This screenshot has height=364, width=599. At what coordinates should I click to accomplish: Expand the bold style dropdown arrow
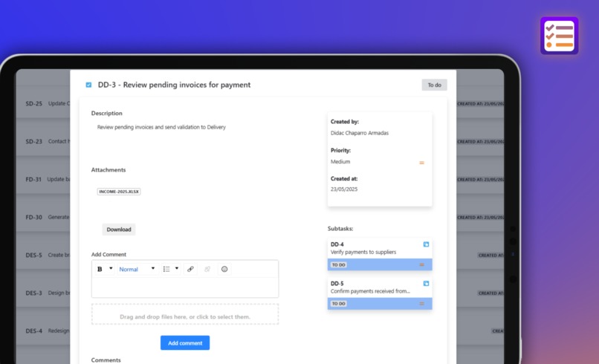(x=111, y=268)
